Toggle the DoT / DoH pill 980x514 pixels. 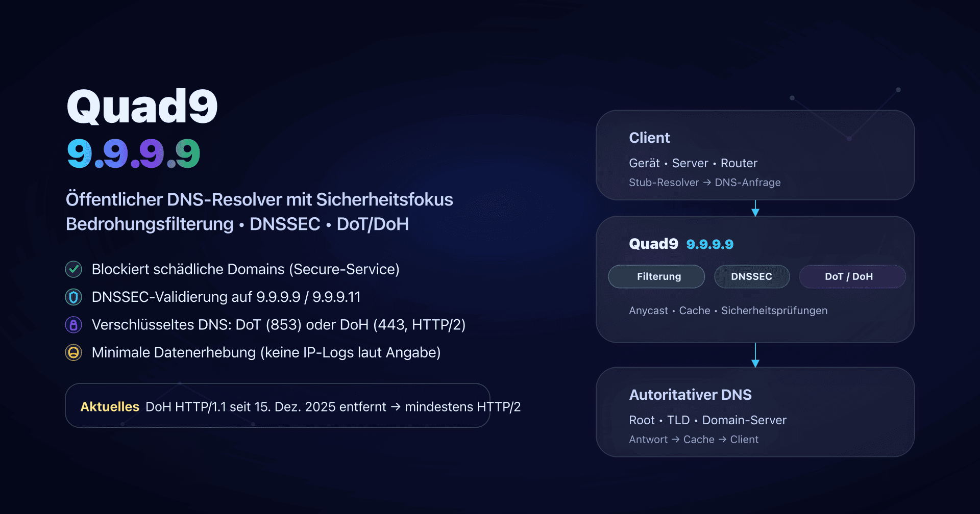[x=852, y=276]
